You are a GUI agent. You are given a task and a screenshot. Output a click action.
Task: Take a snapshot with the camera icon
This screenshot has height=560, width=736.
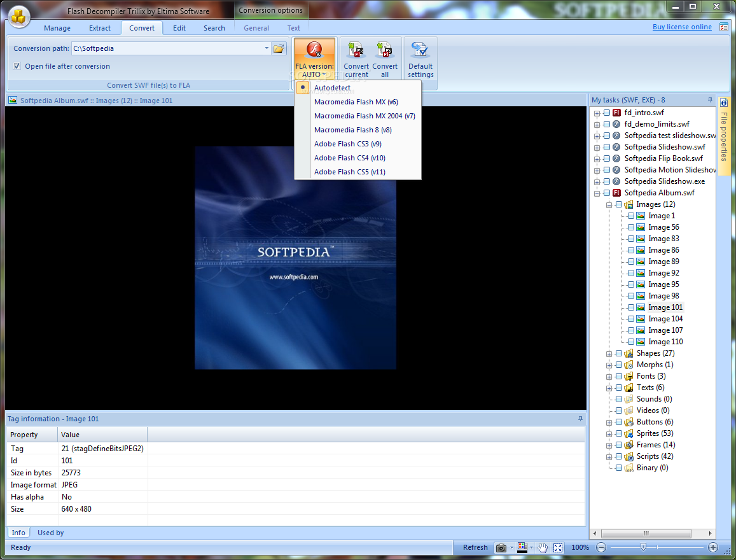tap(501, 548)
